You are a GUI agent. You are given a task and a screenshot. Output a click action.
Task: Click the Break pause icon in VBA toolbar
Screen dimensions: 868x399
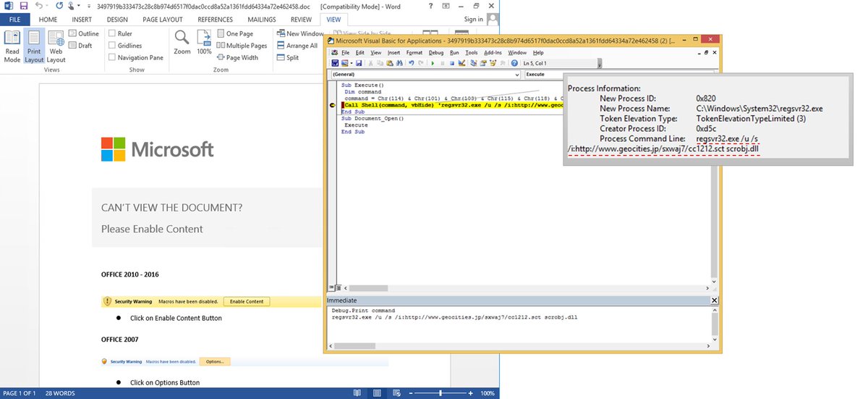pyautogui.click(x=443, y=63)
